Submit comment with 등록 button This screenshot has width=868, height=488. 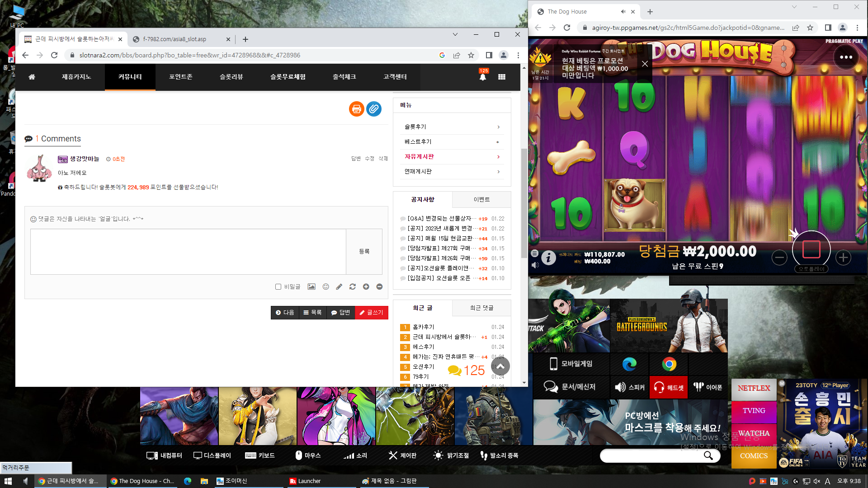(x=364, y=251)
